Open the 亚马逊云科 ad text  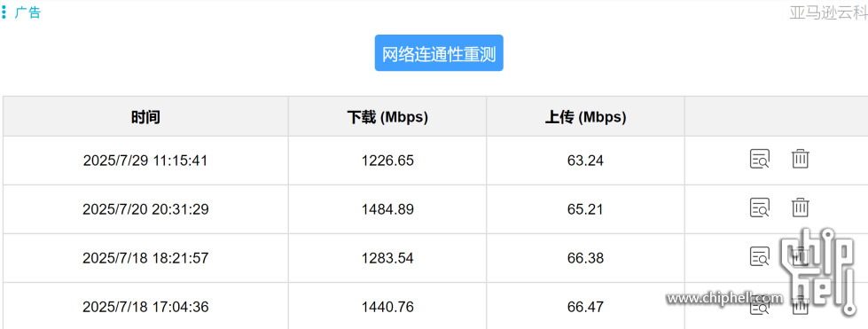pyautogui.click(x=829, y=12)
